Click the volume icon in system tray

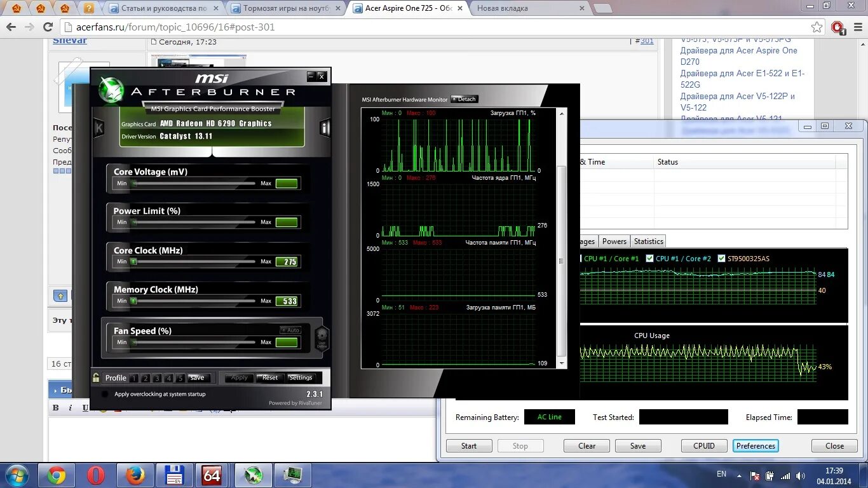point(801,475)
